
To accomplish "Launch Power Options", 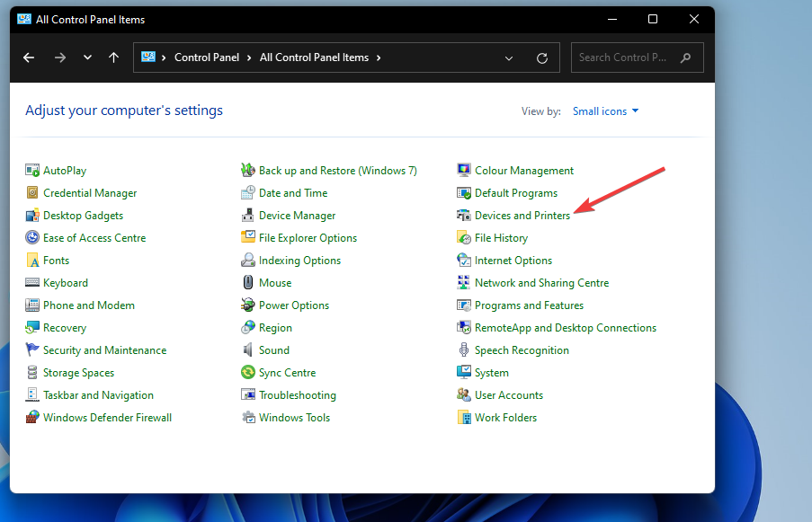I will 293,305.
